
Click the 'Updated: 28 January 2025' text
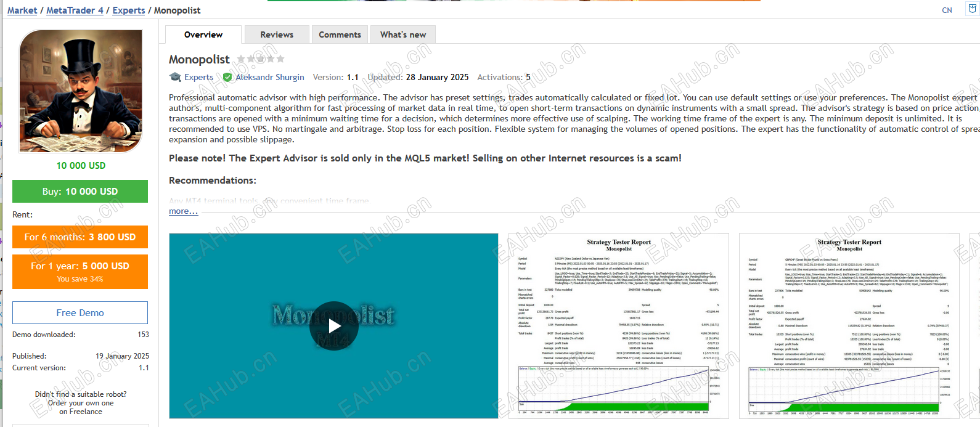[418, 77]
